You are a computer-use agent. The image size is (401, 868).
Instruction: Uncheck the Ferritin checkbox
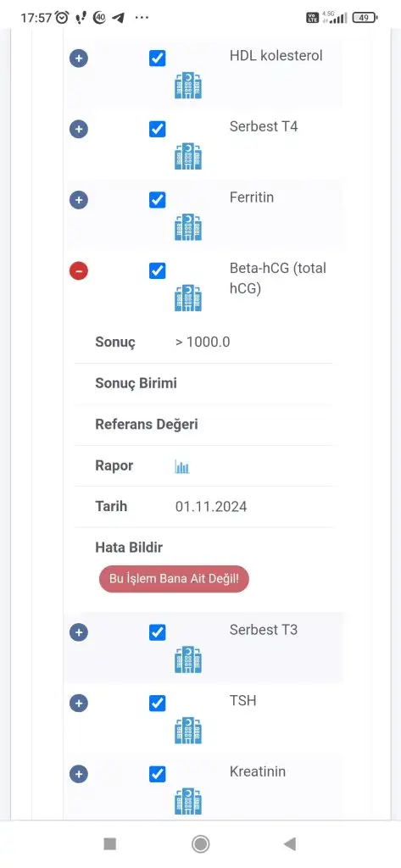click(158, 200)
